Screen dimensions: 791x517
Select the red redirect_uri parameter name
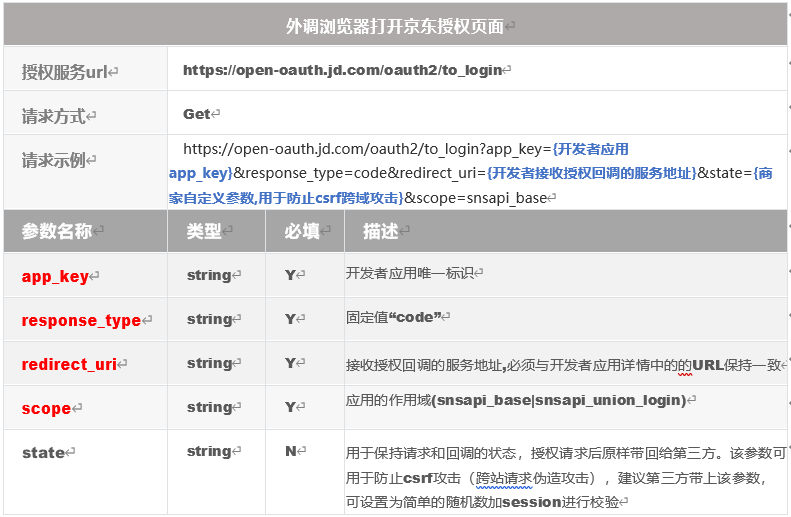click(70, 365)
